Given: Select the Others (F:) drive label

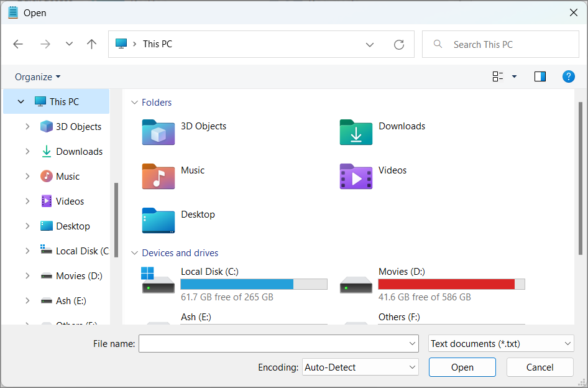Looking at the screenshot, I should click(x=399, y=317).
